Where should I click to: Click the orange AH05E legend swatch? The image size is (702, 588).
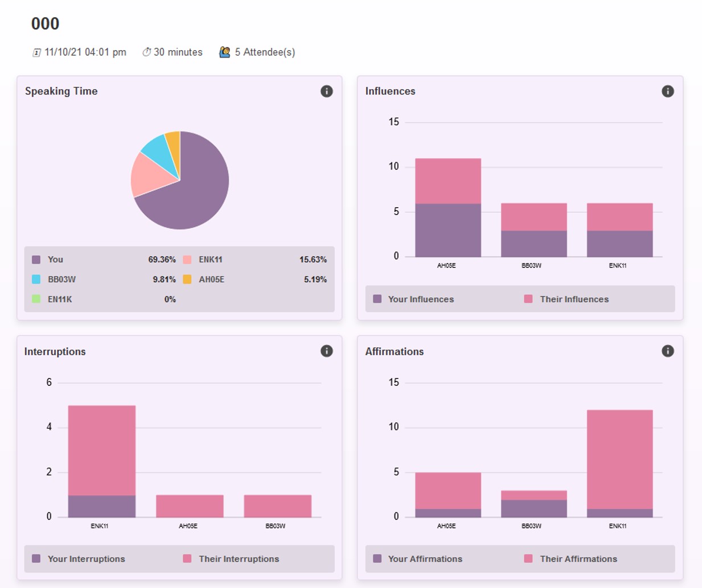[x=187, y=279]
